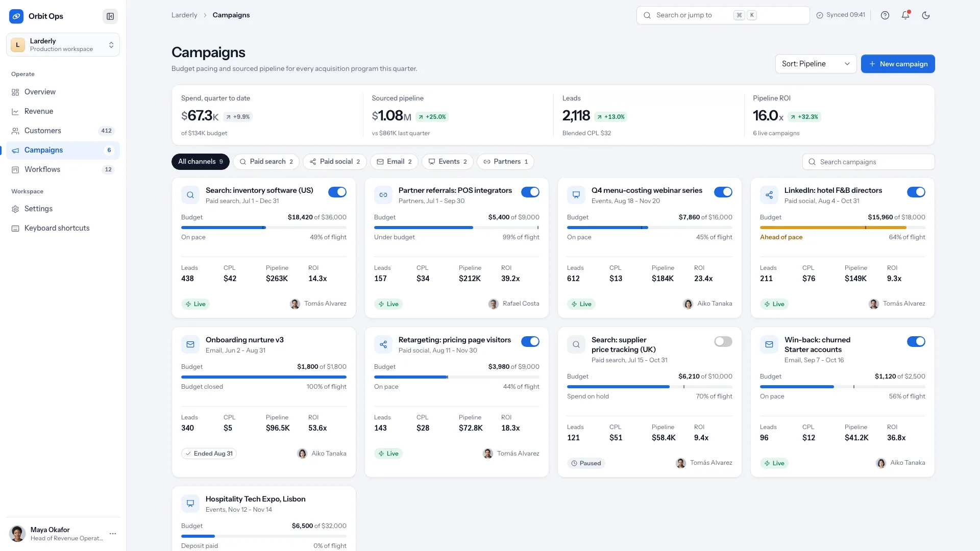
Task: Select the Paid social channel tab
Action: tap(335, 162)
